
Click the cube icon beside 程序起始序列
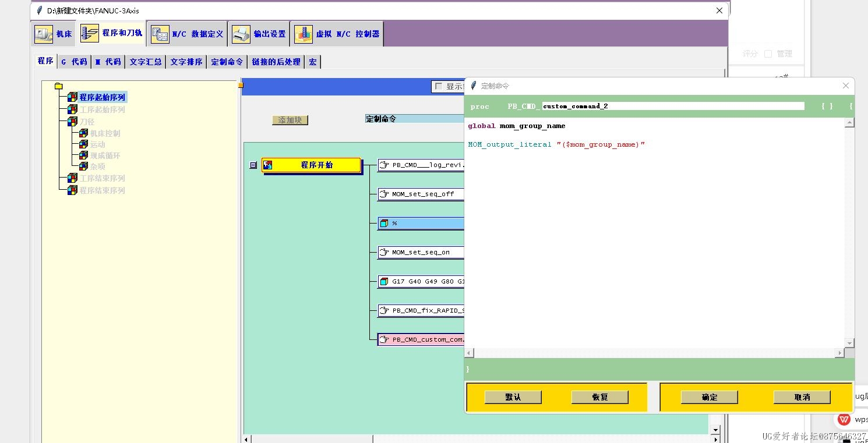[72, 97]
